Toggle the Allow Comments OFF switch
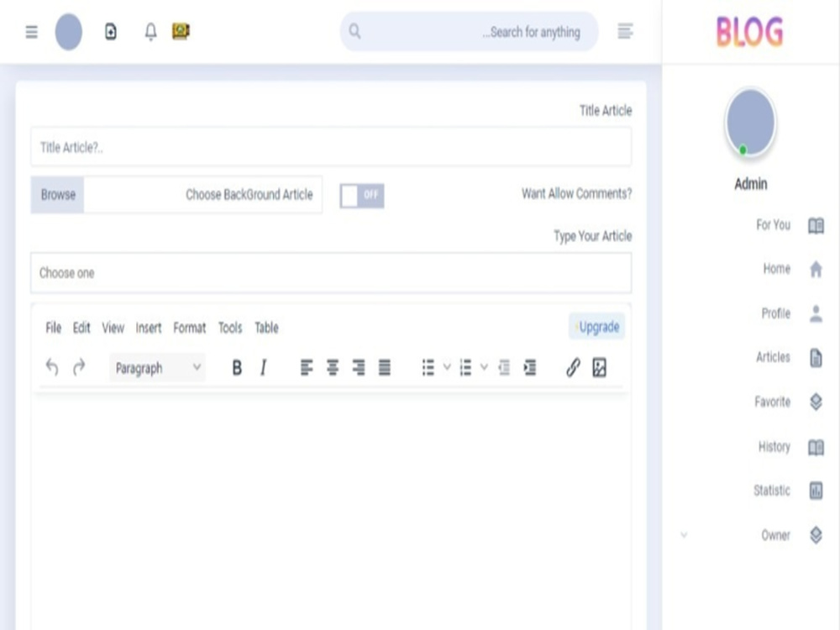This screenshot has width=840, height=630. 362,196
